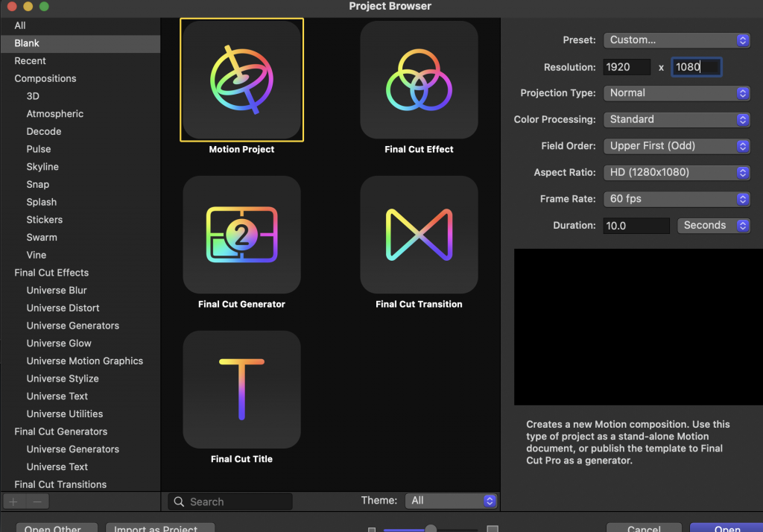
Task: Click the resolution width field 1920
Action: tap(627, 67)
